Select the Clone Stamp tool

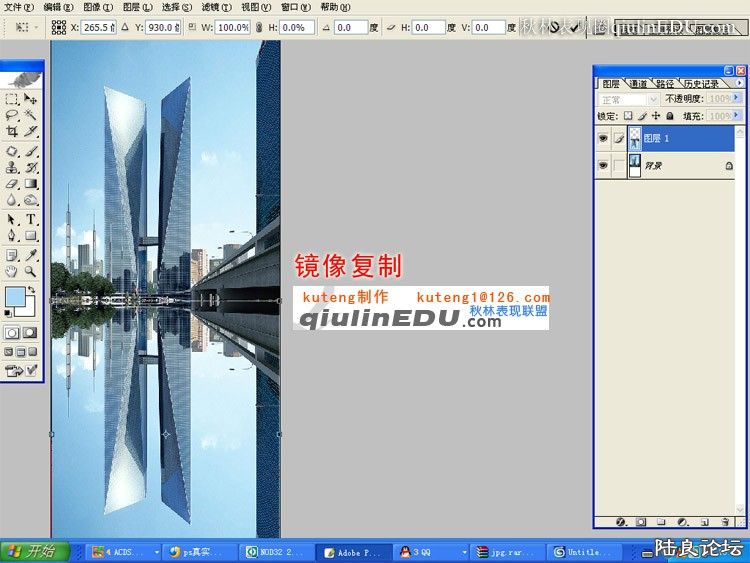tap(12, 167)
